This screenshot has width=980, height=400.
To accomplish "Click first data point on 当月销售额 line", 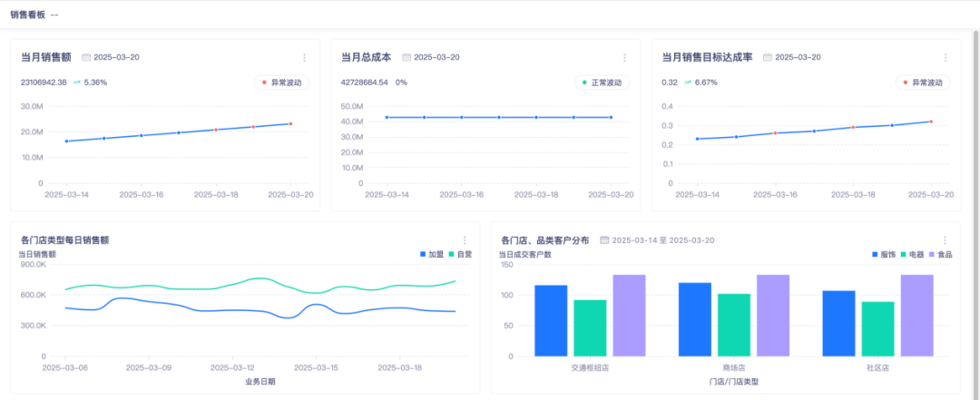I will [x=67, y=141].
